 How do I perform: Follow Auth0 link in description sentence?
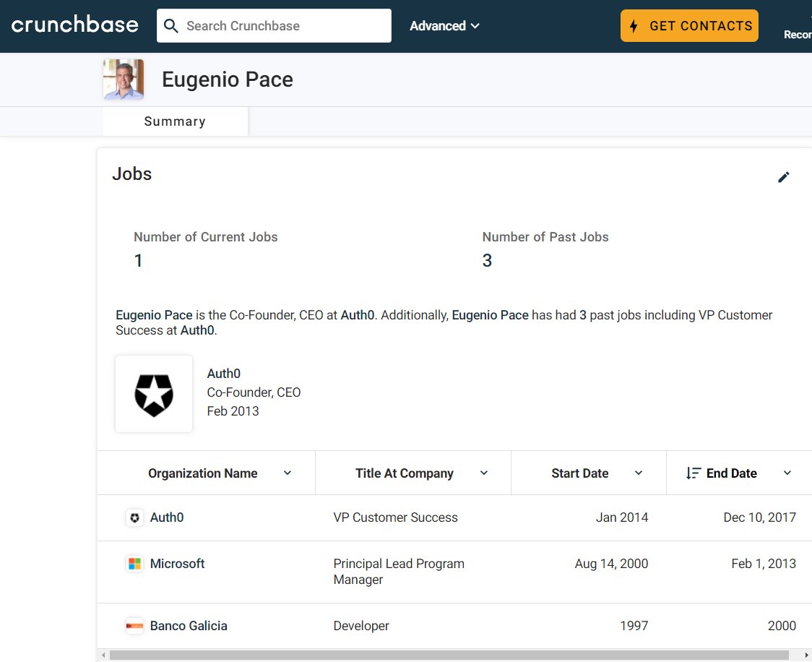pos(358,315)
